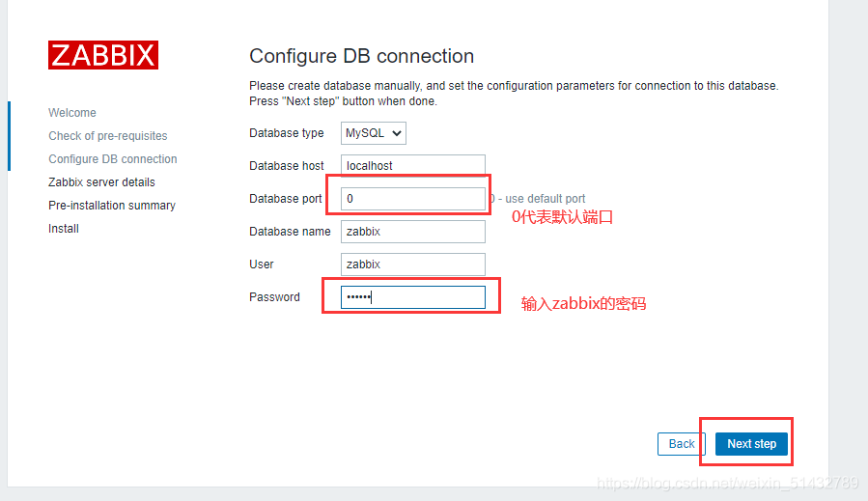Select the Install step in sidebar
This screenshot has width=868, height=501.
click(x=64, y=229)
